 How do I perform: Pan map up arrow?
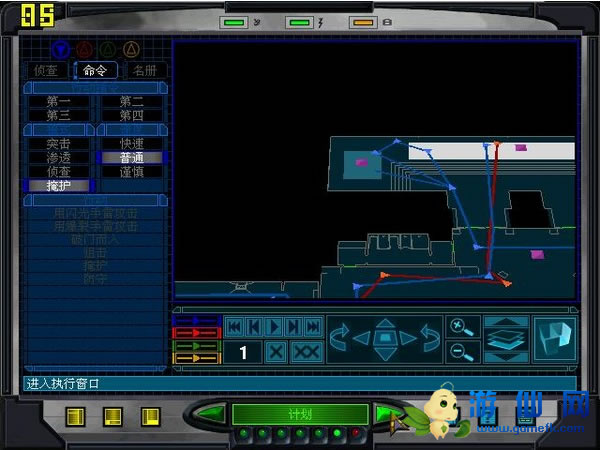click(385, 324)
